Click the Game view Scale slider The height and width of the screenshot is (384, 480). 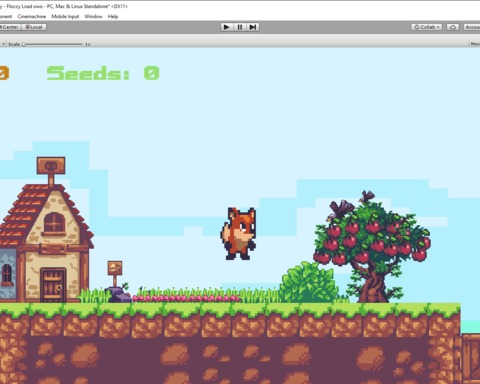click(x=53, y=44)
